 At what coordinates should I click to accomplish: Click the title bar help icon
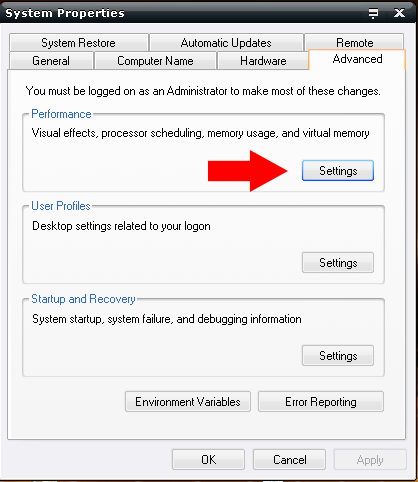[373, 13]
